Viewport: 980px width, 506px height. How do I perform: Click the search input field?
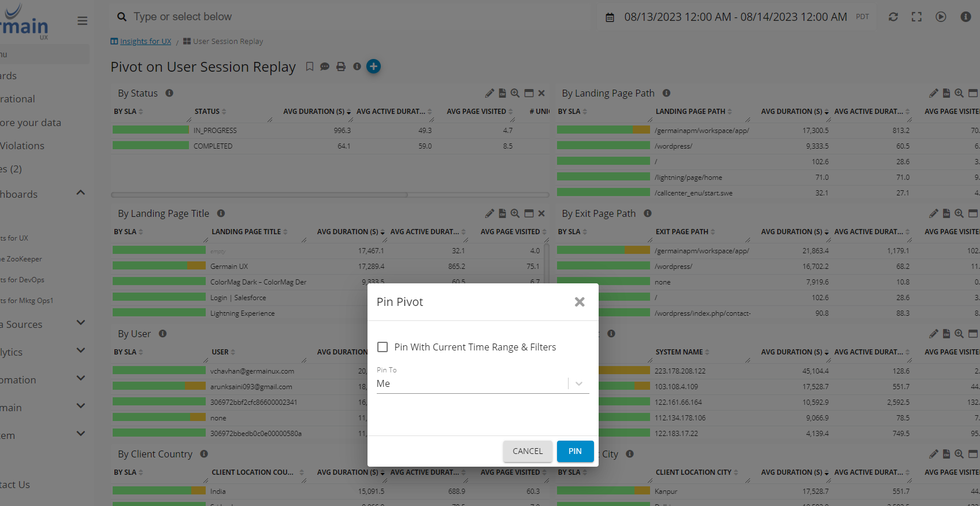point(347,17)
